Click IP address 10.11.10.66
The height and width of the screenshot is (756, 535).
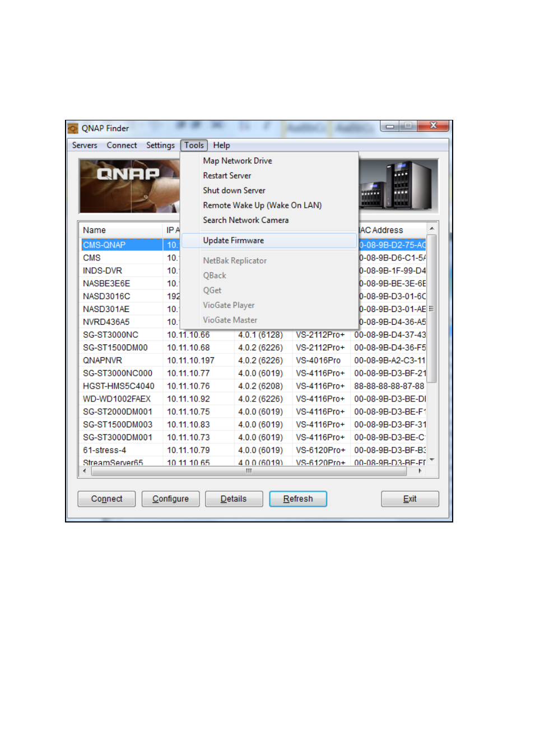pyautogui.click(x=188, y=335)
